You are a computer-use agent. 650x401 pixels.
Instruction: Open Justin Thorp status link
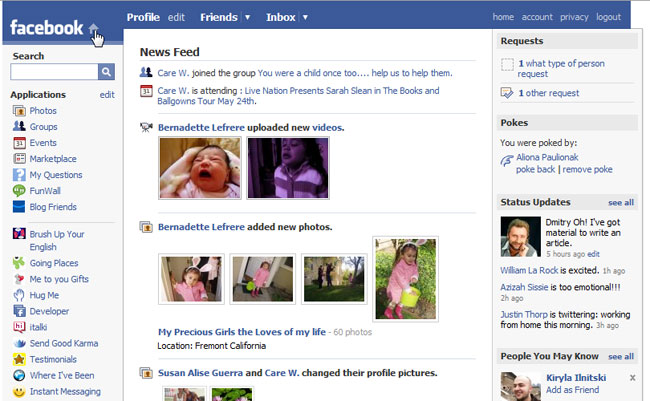(524, 314)
